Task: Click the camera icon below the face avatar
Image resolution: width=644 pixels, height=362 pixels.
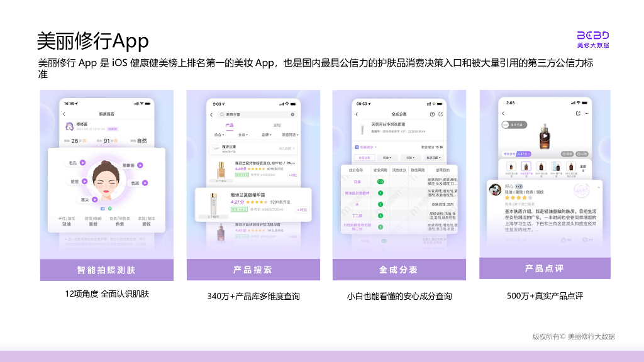Action: (x=103, y=207)
